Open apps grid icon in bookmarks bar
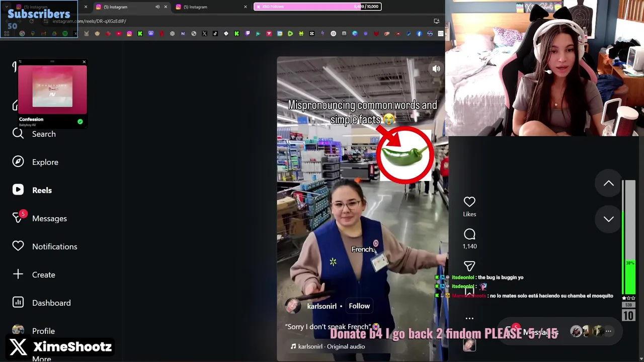Viewport: 644px width, 362px height. click(7, 34)
